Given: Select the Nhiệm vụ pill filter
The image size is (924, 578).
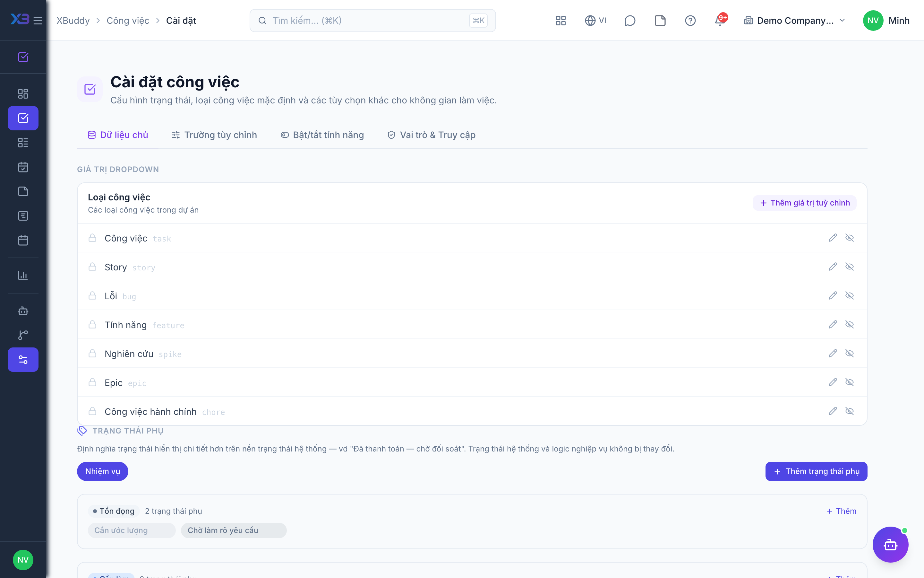Looking at the screenshot, I should (x=102, y=471).
